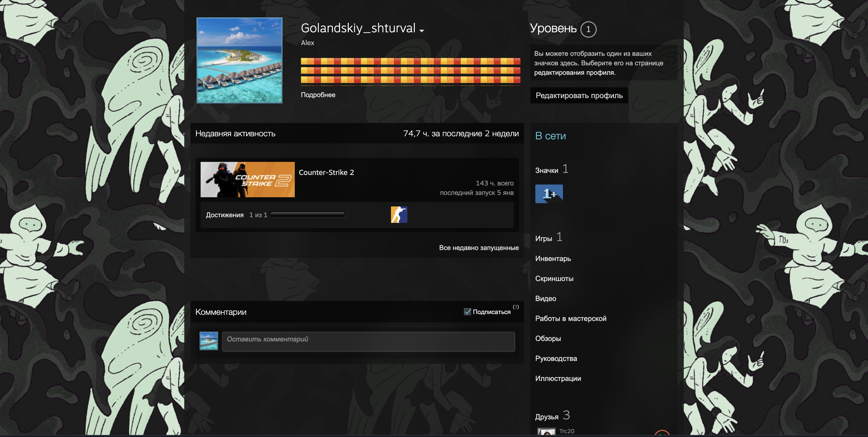Toggle the Подписаться checkbox
Viewport: 868px width, 437px height.
click(467, 311)
